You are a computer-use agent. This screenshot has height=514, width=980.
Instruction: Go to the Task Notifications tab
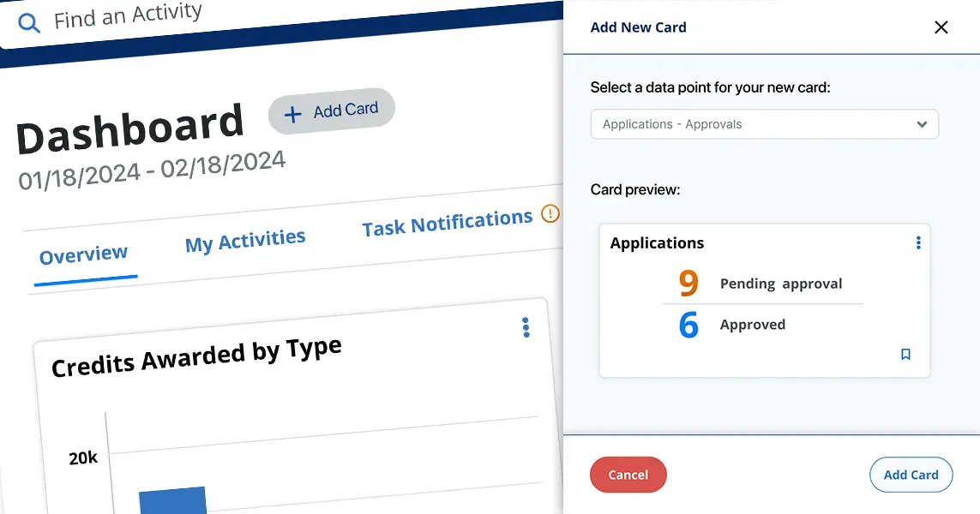[x=447, y=224]
